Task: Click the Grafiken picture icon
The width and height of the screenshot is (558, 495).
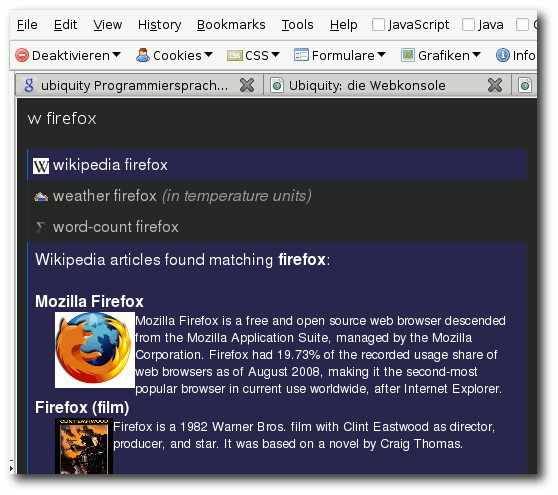Action: (x=408, y=55)
